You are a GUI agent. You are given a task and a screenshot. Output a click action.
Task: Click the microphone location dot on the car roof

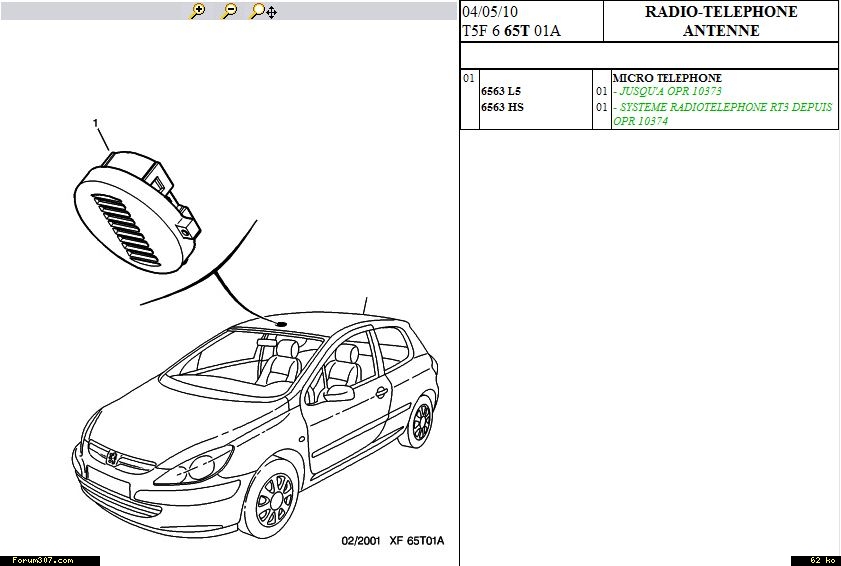[x=281, y=325]
